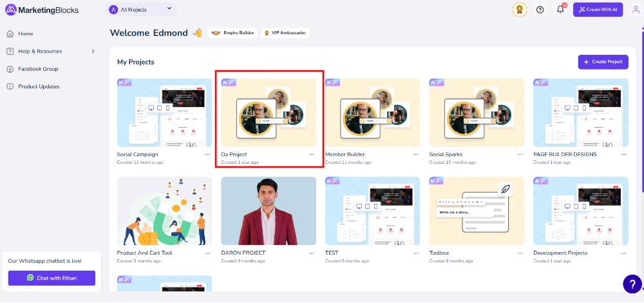Click the Facebook icon in sidebar
The image size is (644, 303).
point(10,69)
